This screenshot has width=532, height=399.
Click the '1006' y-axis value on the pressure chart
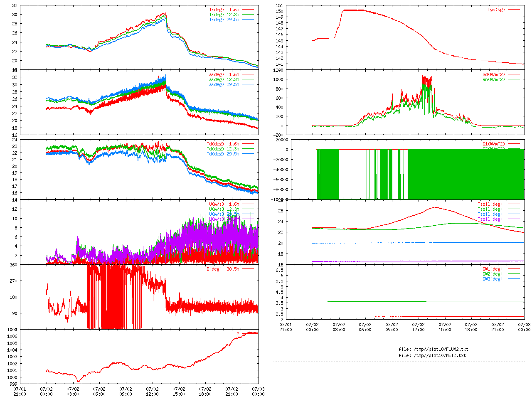pyautogui.click(x=12, y=336)
